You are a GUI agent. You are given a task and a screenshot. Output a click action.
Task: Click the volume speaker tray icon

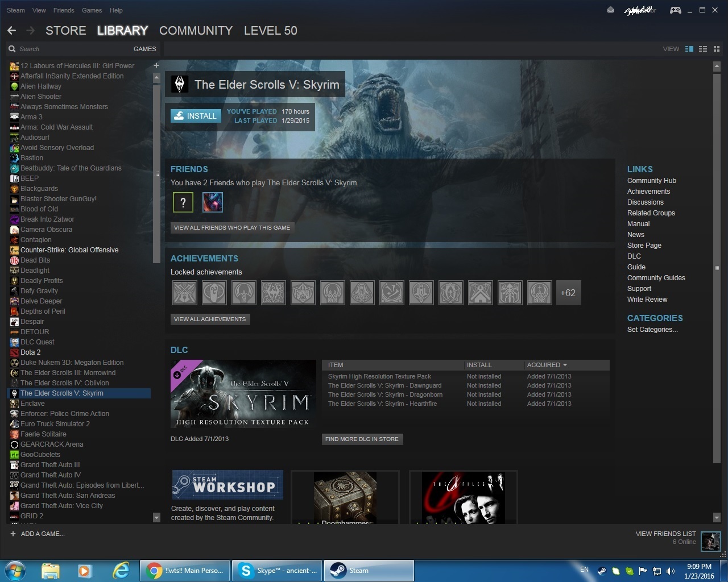(x=671, y=571)
